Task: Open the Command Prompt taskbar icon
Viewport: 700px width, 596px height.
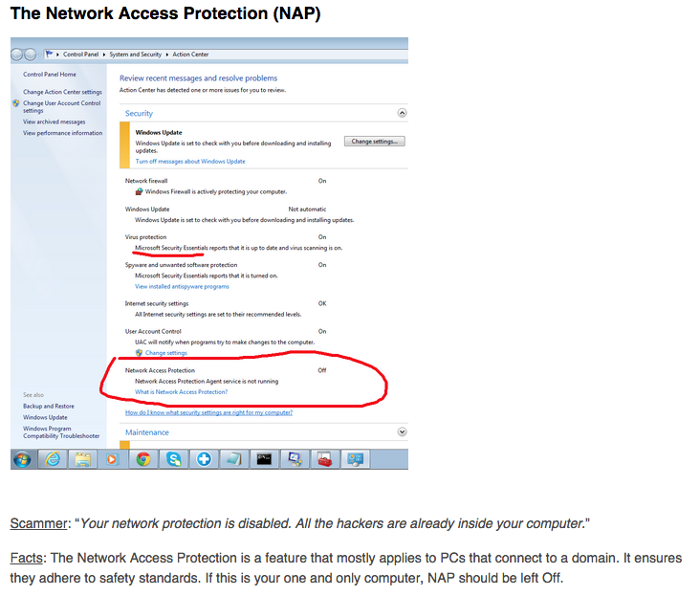Action: point(265,459)
